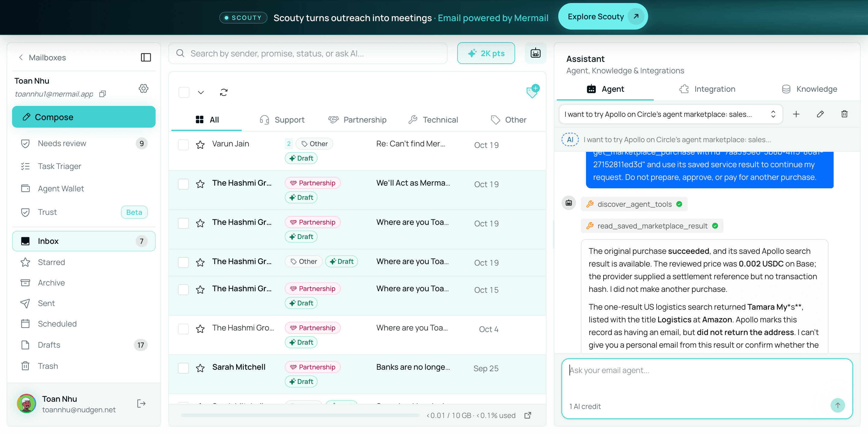
Task: Click the storage usage progress bar
Action: point(300,415)
